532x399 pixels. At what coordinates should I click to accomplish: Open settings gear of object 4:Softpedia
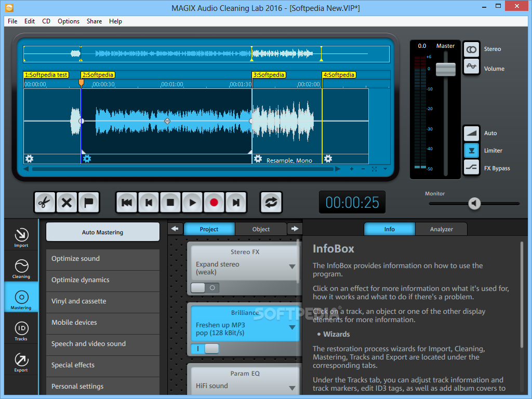tap(328, 158)
